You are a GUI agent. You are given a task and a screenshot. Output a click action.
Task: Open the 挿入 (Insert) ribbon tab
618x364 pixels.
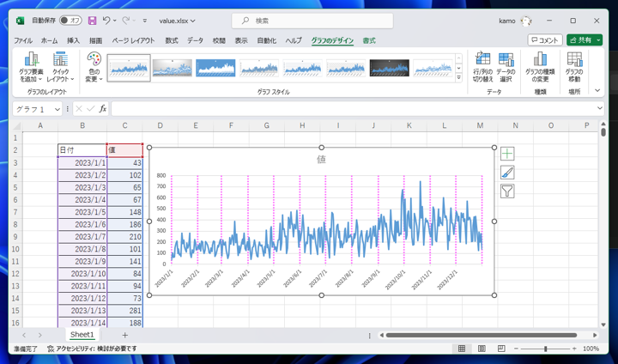point(73,40)
